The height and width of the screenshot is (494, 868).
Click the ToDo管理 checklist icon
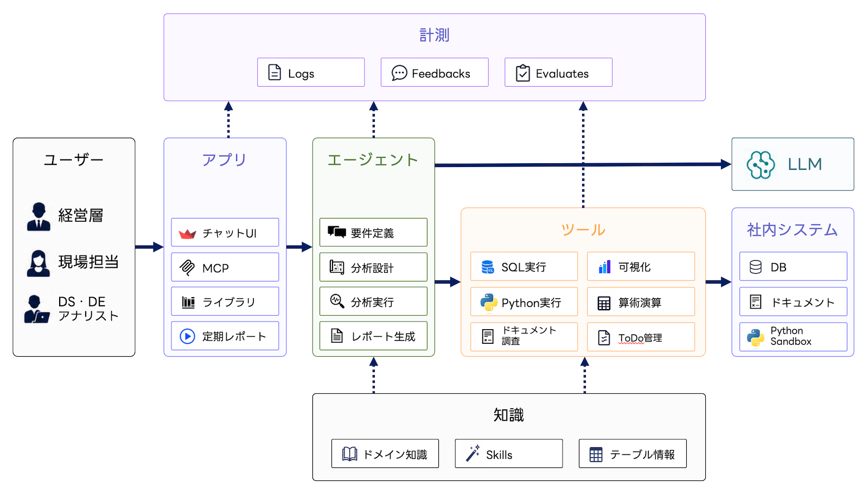pyautogui.click(x=604, y=338)
